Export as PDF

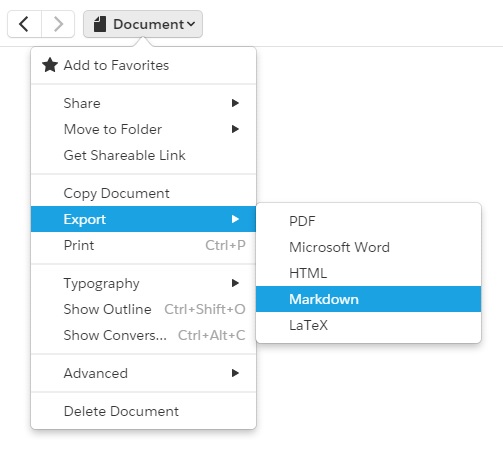[x=369, y=221]
